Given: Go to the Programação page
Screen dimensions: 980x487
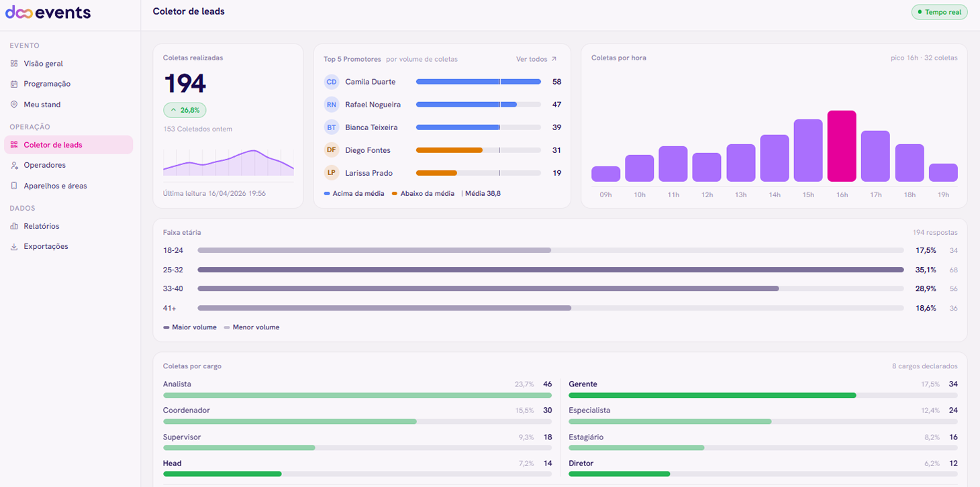Looking at the screenshot, I should click(68, 84).
